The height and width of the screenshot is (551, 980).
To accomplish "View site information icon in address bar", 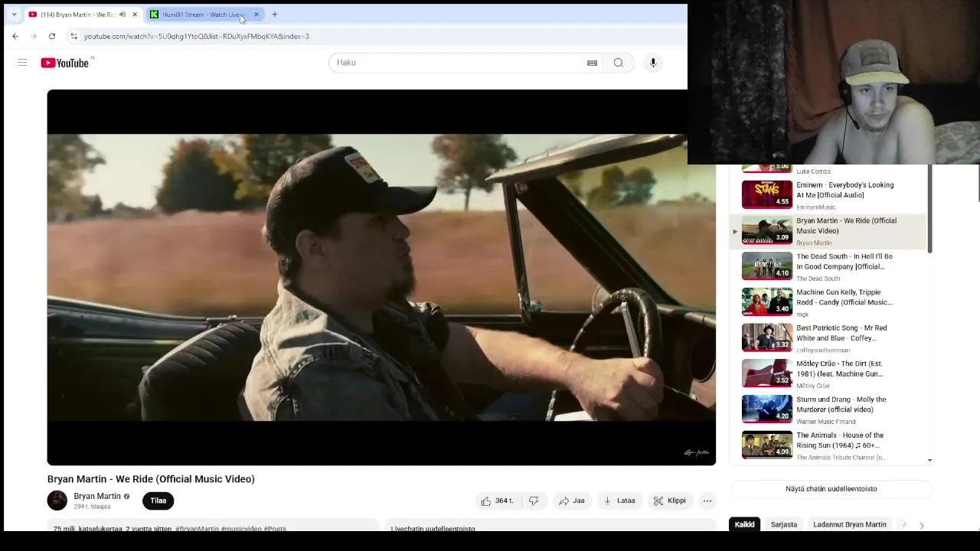I will coord(73,36).
